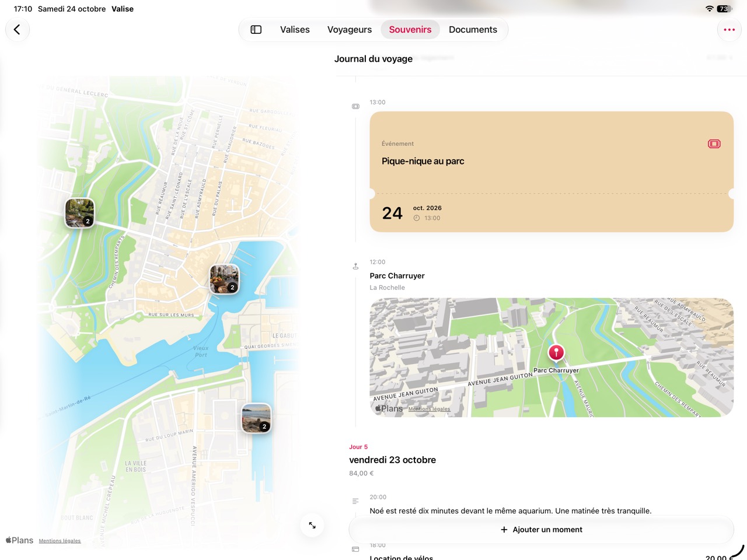Tap the clock icon next to 13:00 on card
Image resolution: width=747 pixels, height=560 pixels.
[417, 218]
